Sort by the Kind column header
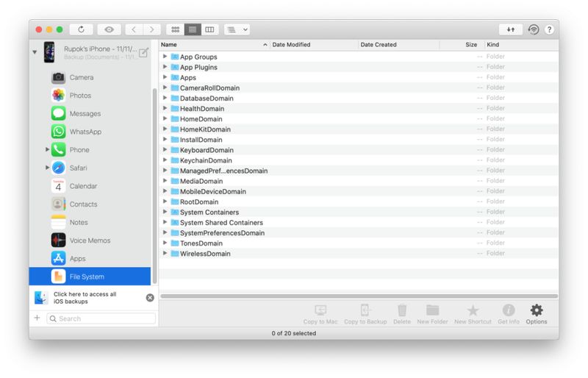588x378 pixels. (521, 45)
